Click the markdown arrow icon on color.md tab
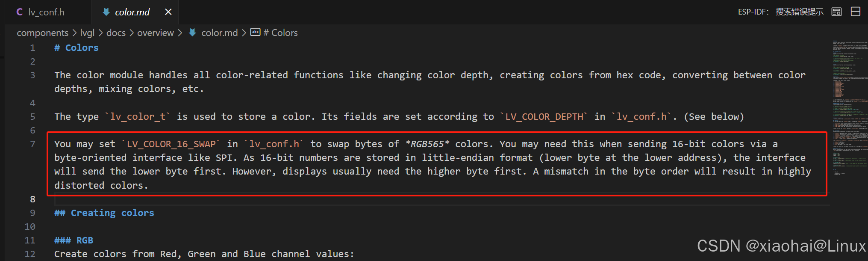Image resolution: width=868 pixels, height=261 pixels. pyautogui.click(x=106, y=12)
